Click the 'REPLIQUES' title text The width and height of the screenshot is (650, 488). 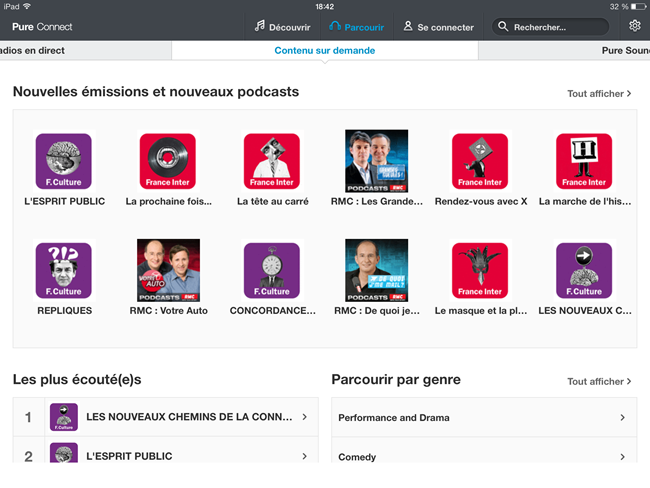click(64, 311)
